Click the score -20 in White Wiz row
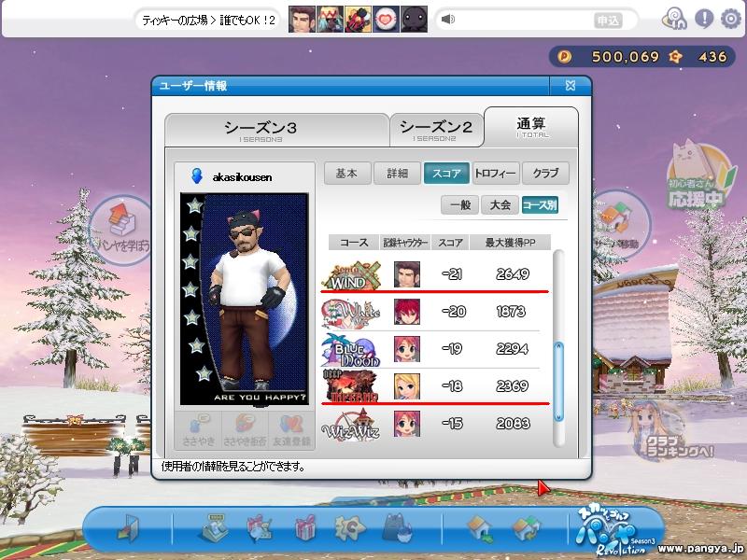The image size is (747, 560). click(453, 312)
